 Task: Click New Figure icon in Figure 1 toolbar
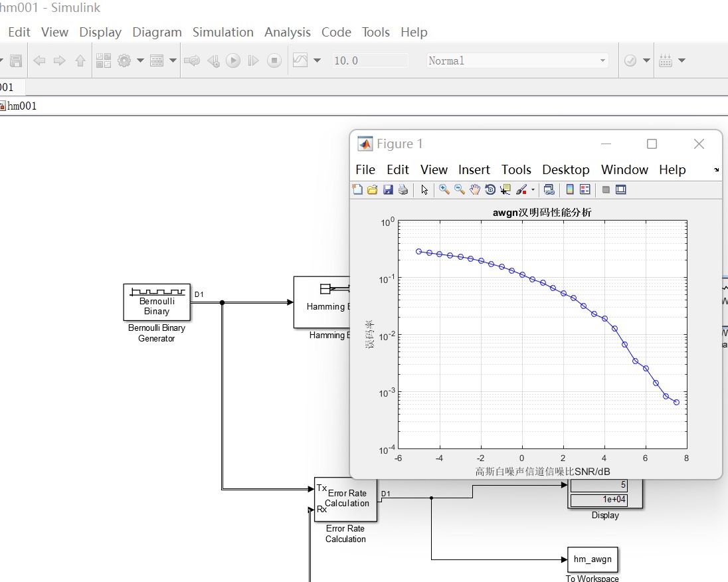pos(357,189)
